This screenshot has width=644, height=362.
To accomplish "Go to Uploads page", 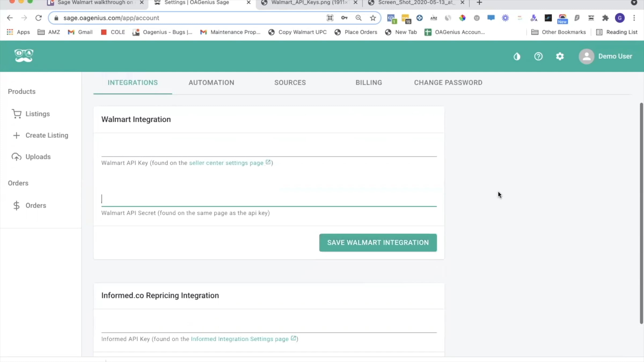I will click(x=38, y=157).
